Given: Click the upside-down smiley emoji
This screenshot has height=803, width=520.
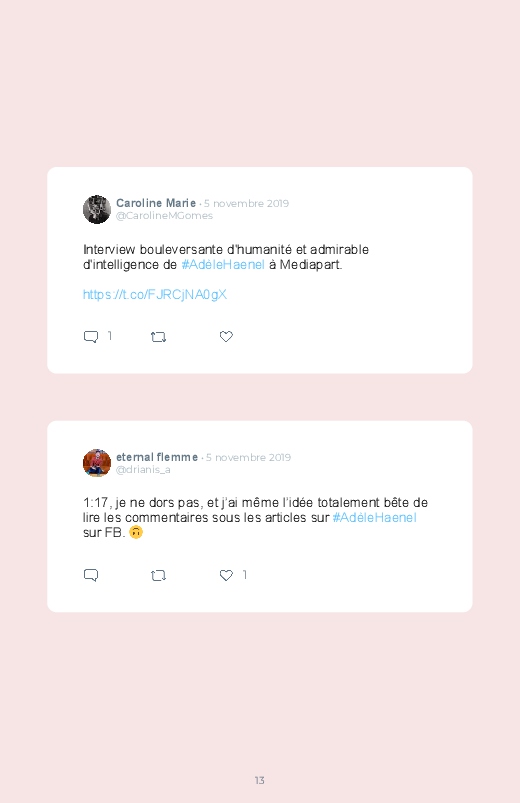Looking at the screenshot, I should click(136, 532).
